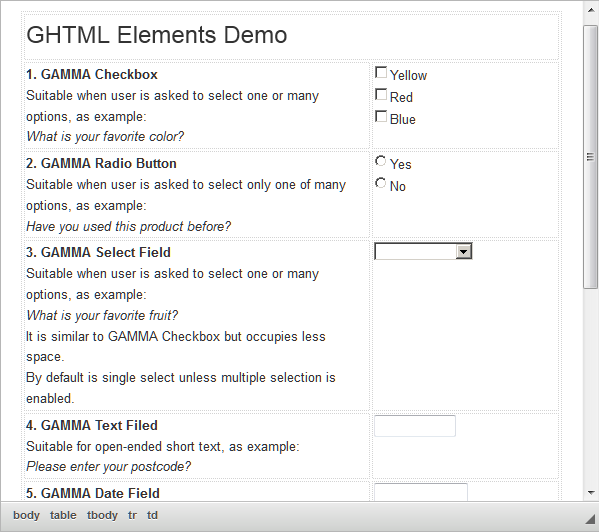Enable the Blue checkbox option

point(381,116)
